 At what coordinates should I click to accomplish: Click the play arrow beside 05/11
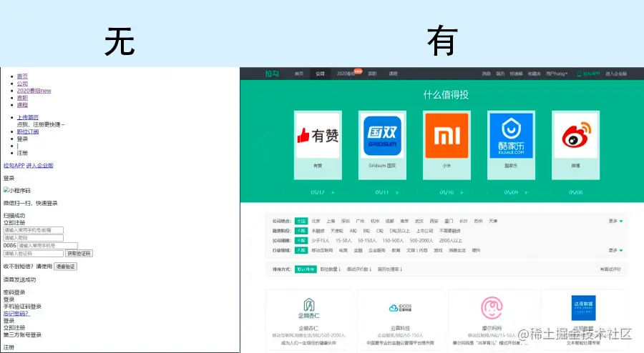click(x=397, y=192)
